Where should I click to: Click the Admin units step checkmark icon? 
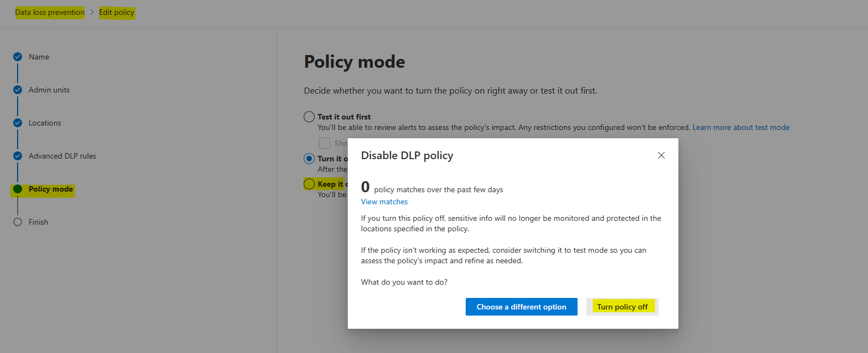pos(18,90)
